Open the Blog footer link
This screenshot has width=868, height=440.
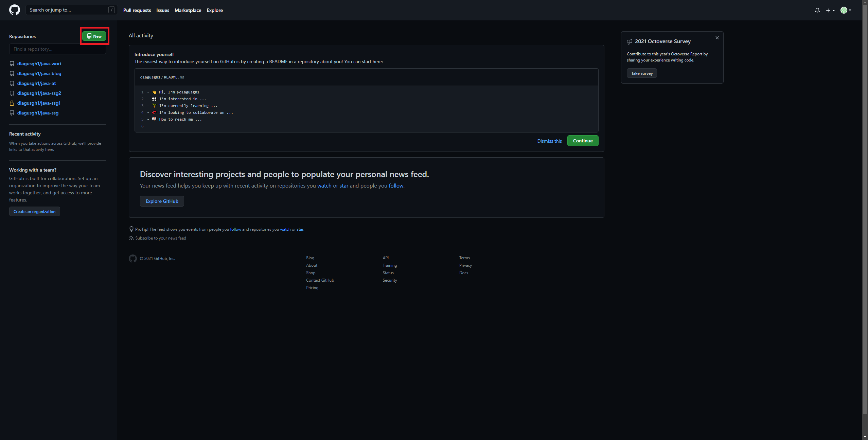[310, 258]
